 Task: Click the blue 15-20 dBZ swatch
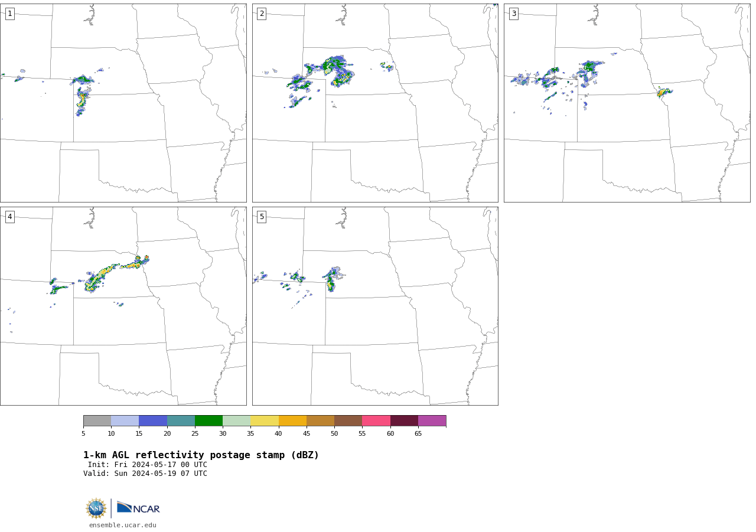click(x=153, y=421)
